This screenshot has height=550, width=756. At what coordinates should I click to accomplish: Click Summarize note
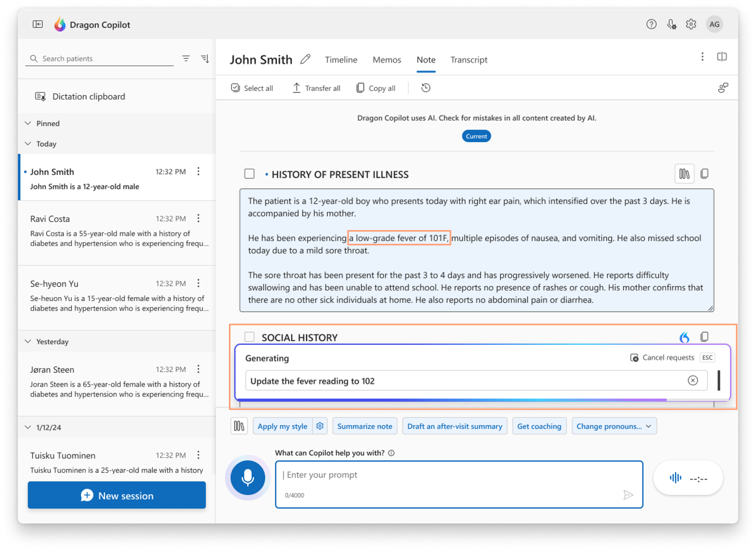tap(365, 426)
